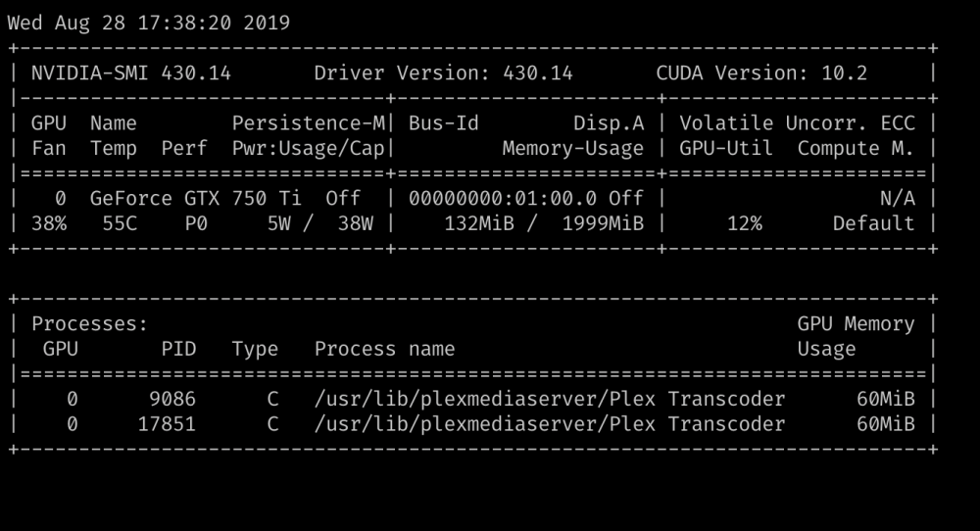Click the Default compute mode value
This screenshot has width=980, height=531.
pyautogui.click(x=873, y=223)
